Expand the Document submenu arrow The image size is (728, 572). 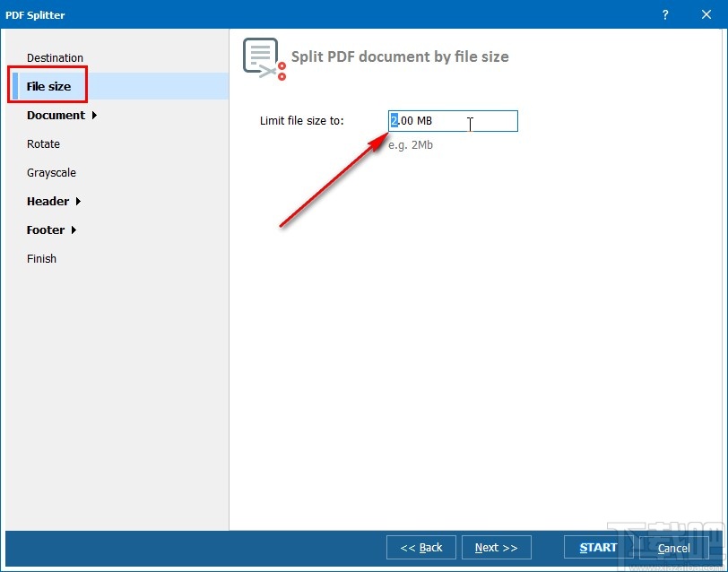(94, 115)
